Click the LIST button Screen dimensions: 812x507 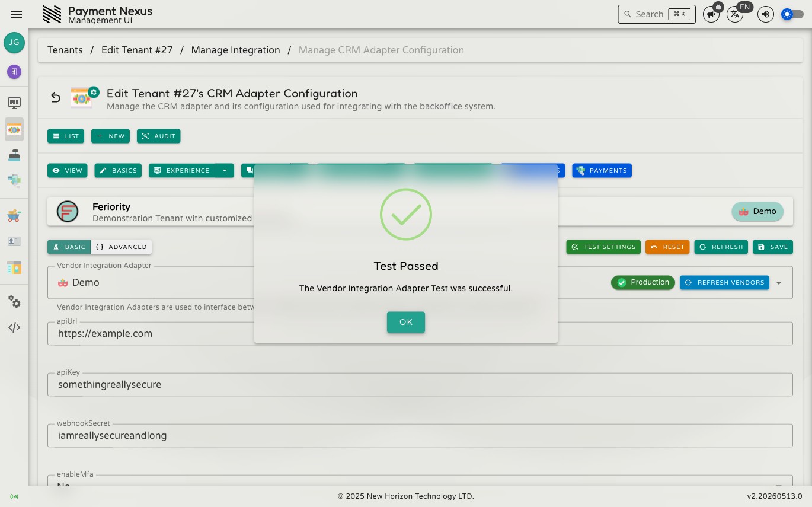click(66, 136)
